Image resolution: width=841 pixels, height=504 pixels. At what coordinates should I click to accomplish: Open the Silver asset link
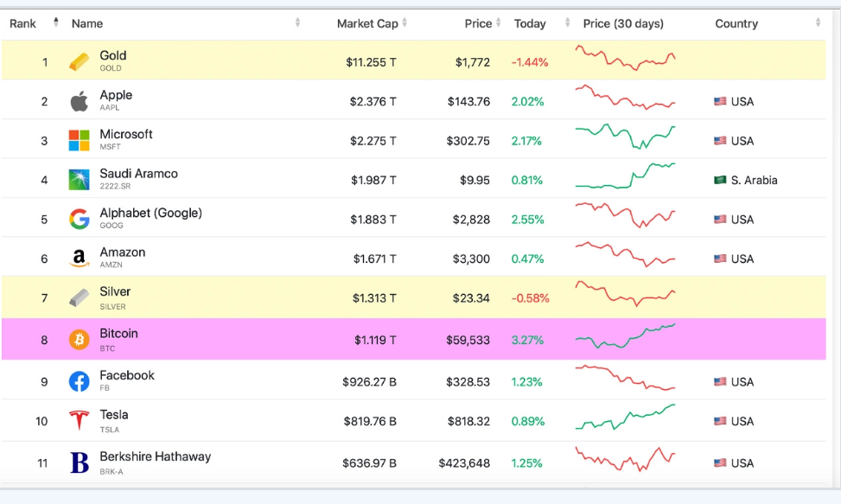click(115, 292)
